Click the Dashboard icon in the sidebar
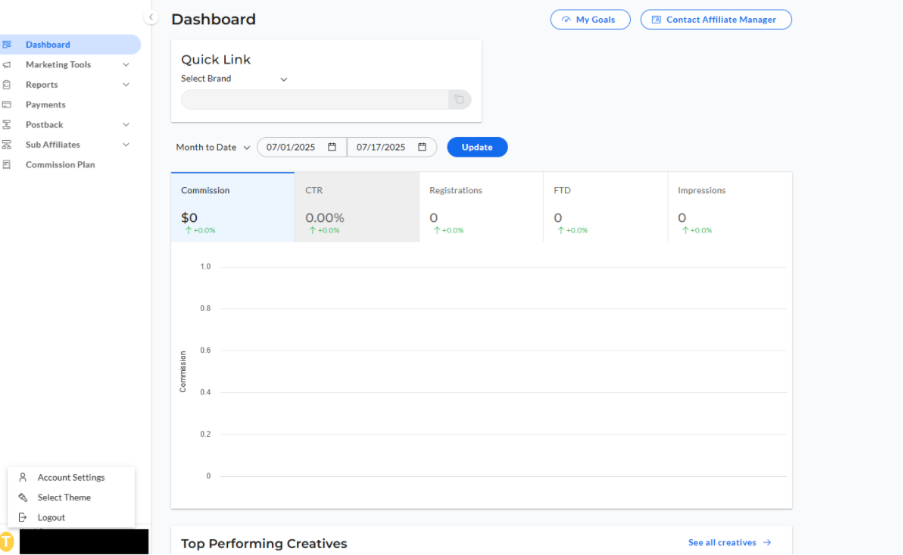903x555 pixels. 7,45
